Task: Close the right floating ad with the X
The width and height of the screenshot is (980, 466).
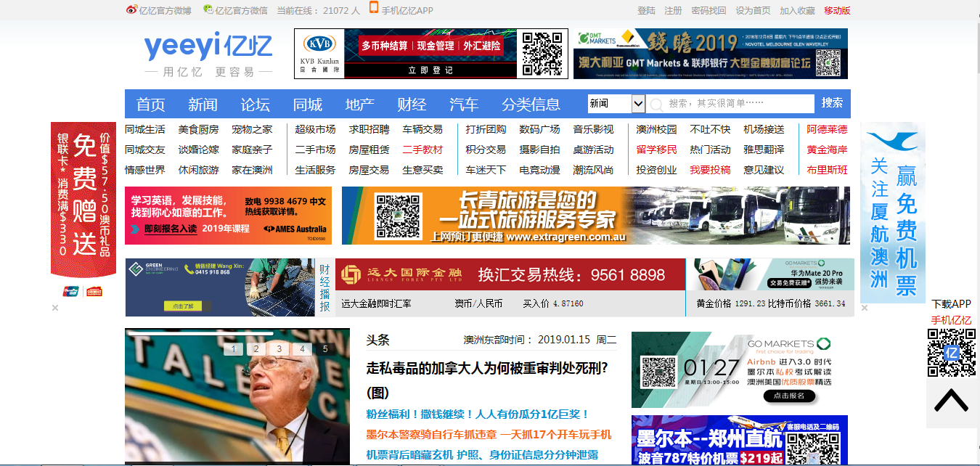Action: [x=865, y=308]
